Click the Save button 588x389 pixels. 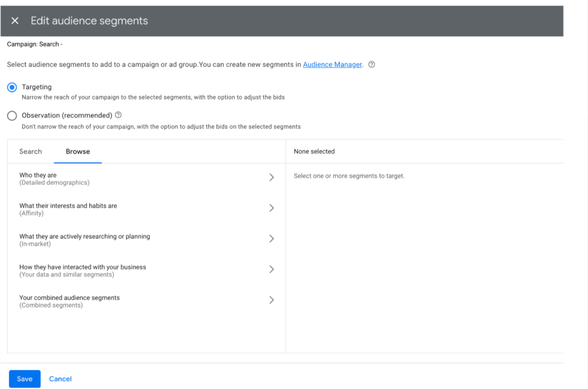(x=24, y=379)
